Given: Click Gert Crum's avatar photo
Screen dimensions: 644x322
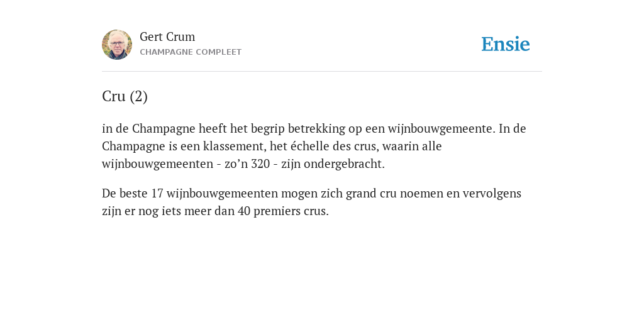Looking at the screenshot, I should 117,45.
